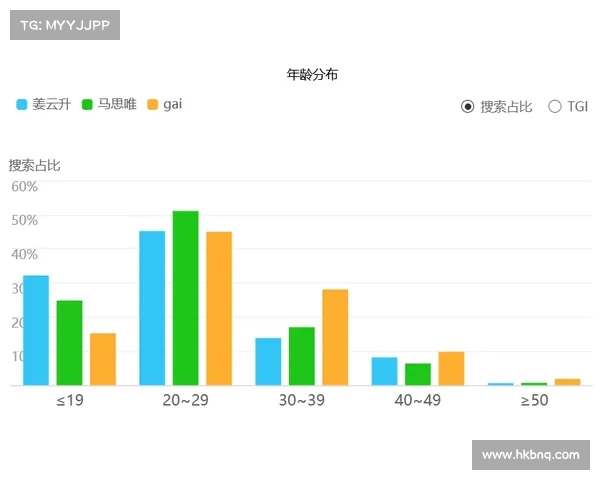Click the green bar for ≤19
600x480 pixels.
point(69,343)
